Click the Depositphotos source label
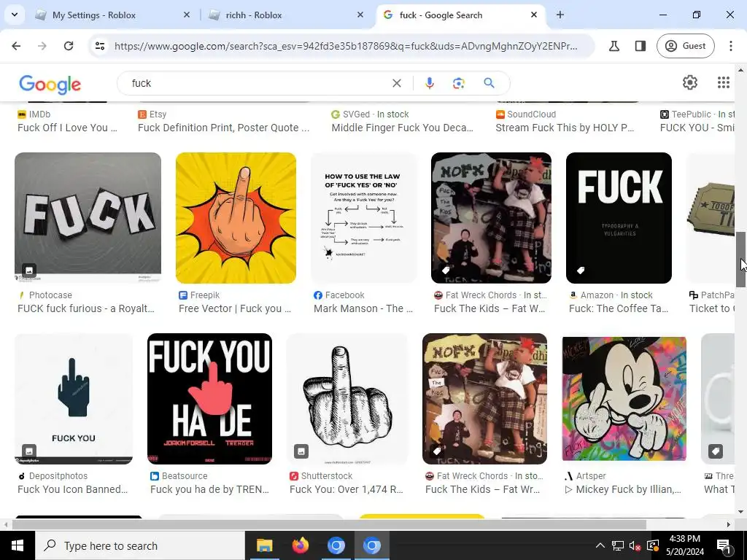The height and width of the screenshot is (560, 747). point(58,476)
